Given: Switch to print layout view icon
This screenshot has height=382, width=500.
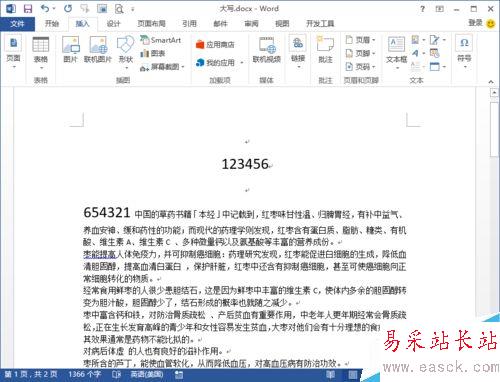Looking at the screenshot, I should click(353, 375).
